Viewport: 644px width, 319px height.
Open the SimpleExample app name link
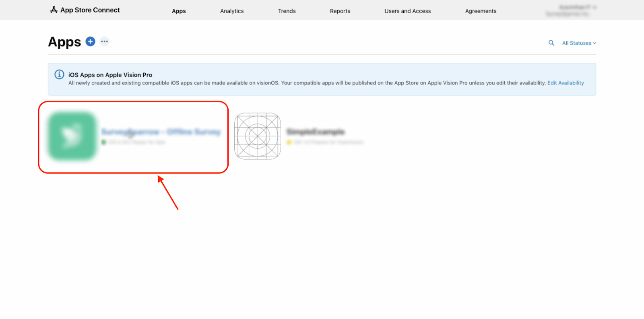tap(316, 132)
